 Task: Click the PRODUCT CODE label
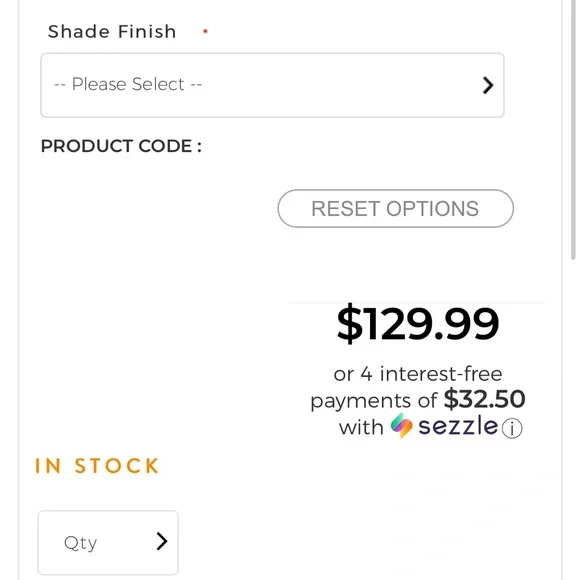pos(121,146)
